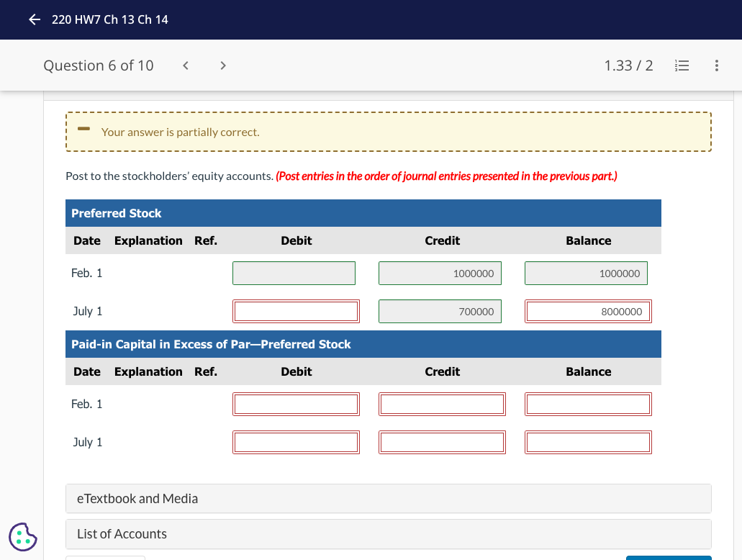The image size is (742, 560).
Task: Click the assistant mascot icon bottom left
Action: point(22,537)
